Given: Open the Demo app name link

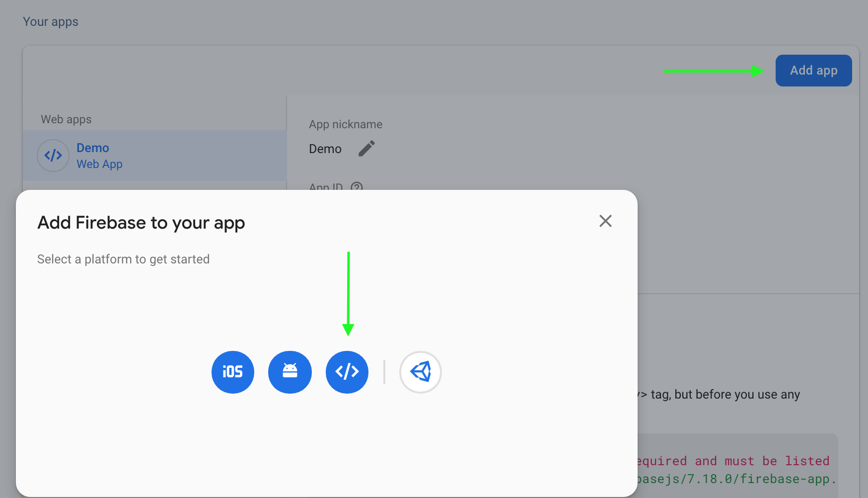Looking at the screenshot, I should tap(93, 148).
